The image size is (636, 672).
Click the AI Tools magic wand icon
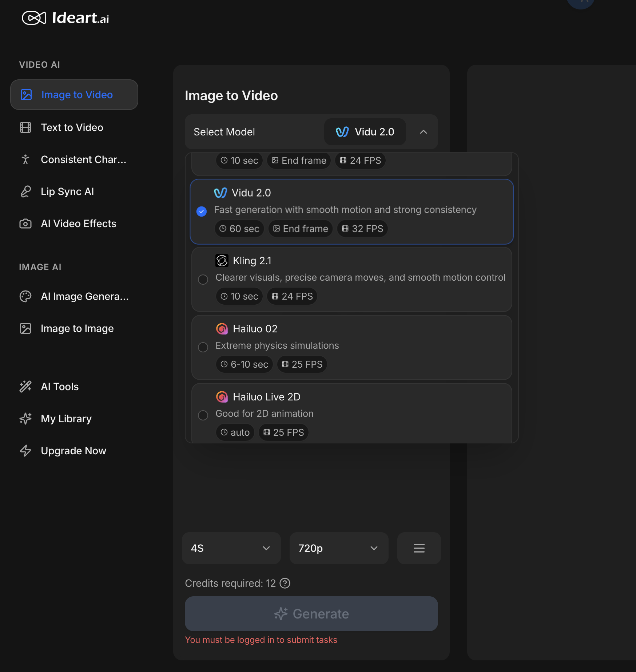coord(25,387)
